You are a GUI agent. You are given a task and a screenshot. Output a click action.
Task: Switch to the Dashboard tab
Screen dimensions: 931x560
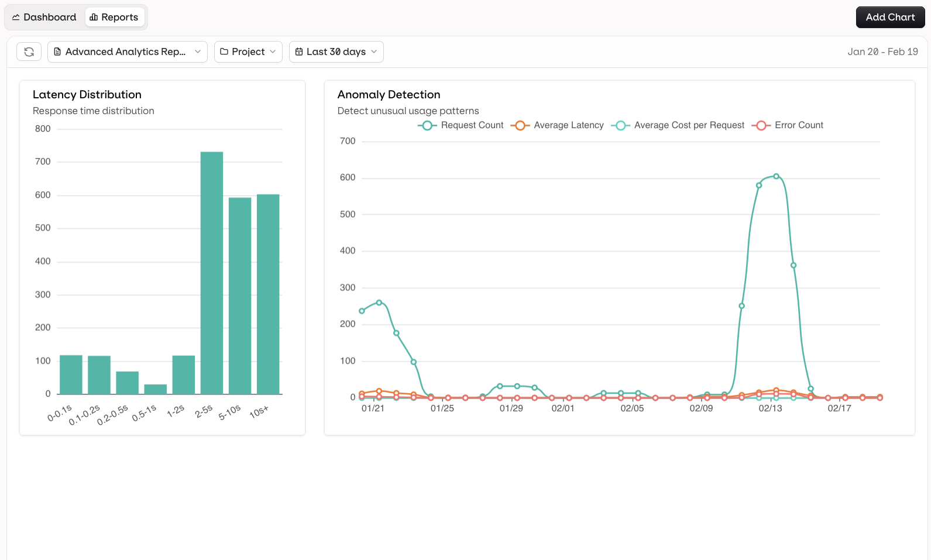44,18
